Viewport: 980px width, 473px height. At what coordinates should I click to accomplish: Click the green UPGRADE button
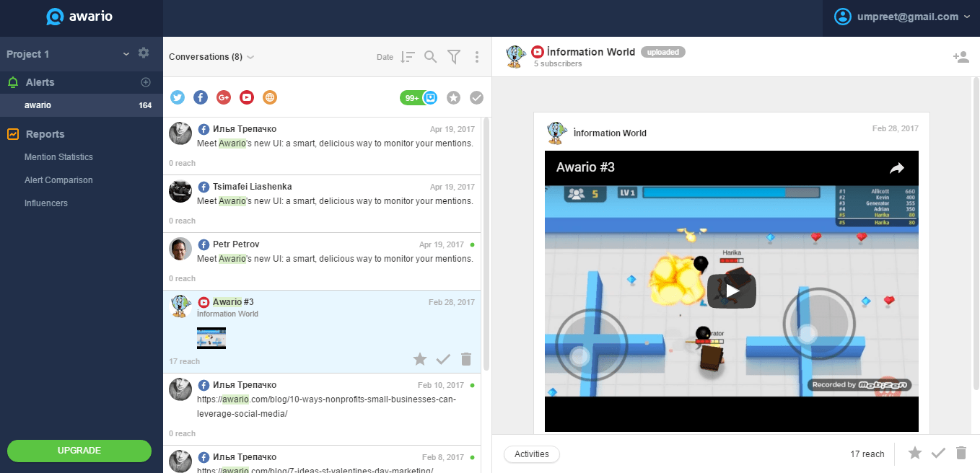pyautogui.click(x=79, y=451)
